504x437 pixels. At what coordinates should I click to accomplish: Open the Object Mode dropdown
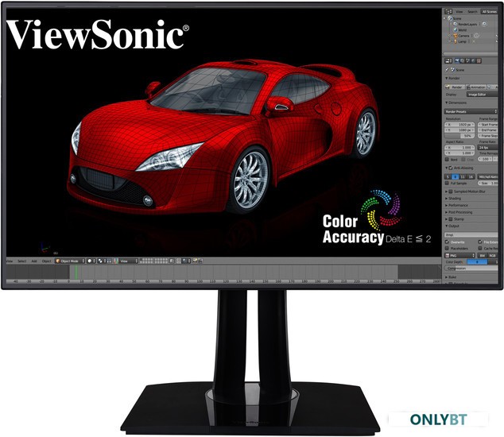tap(70, 261)
